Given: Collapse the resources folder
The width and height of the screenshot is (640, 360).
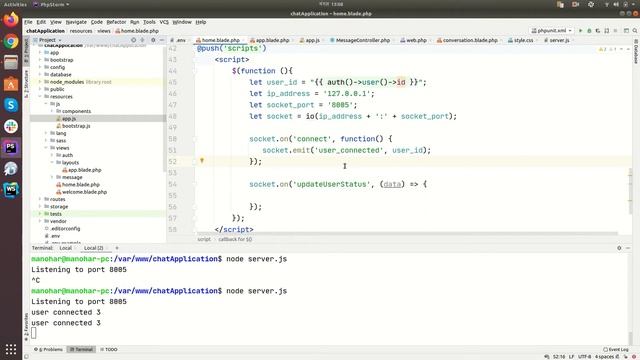Looking at the screenshot, I should (40, 97).
